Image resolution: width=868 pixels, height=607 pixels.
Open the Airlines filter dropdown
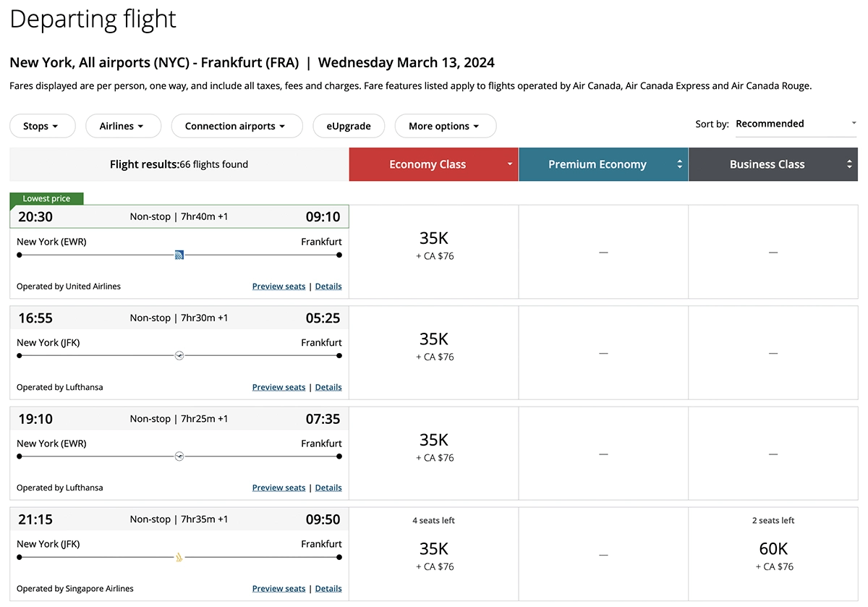point(123,126)
